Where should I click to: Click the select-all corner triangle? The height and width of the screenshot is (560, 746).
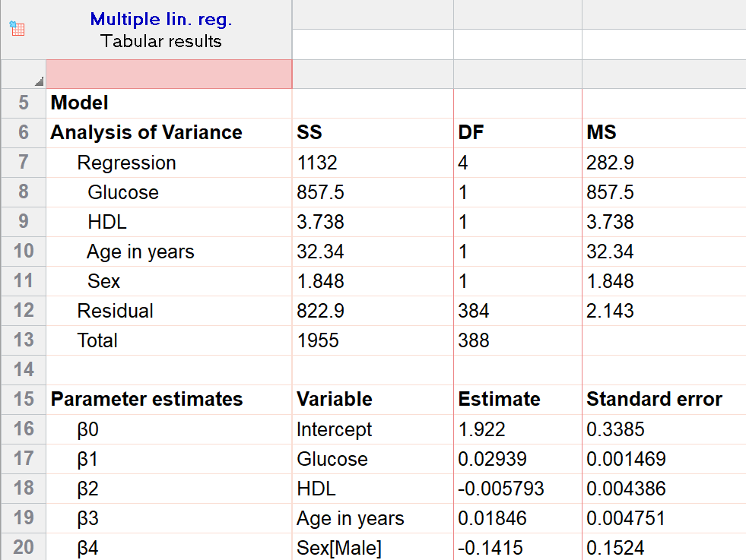(39, 81)
